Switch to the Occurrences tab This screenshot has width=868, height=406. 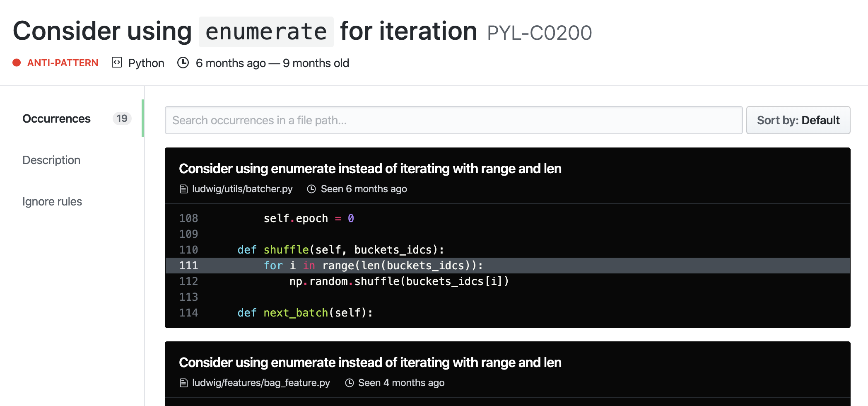coord(57,118)
